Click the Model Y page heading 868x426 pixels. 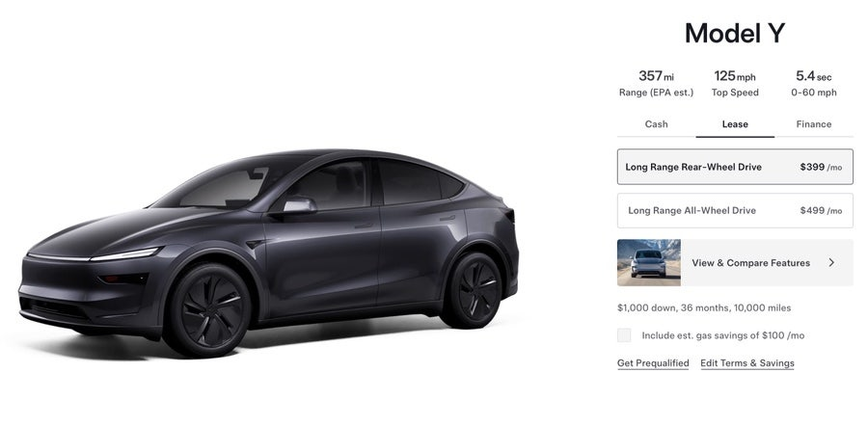point(735,33)
